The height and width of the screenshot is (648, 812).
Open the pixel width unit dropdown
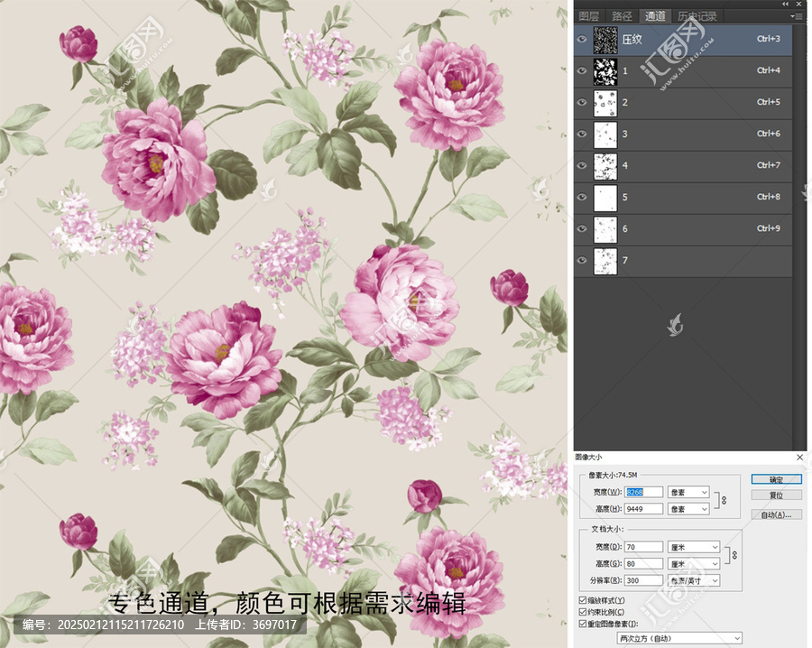(x=688, y=492)
